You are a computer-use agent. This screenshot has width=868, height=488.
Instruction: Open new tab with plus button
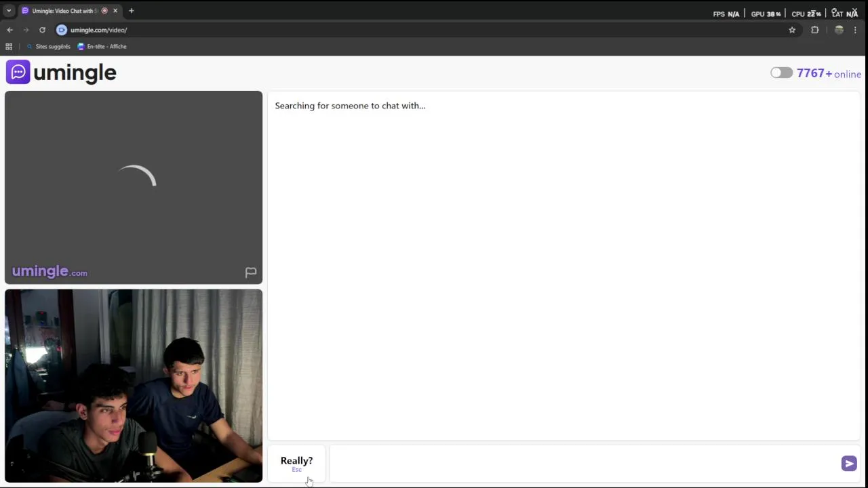pos(131,11)
